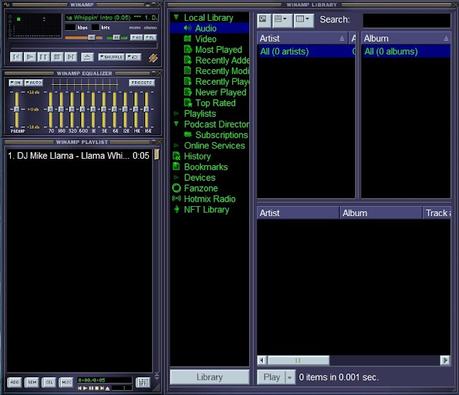Open the playlist List options button
Viewport: 459px width, 395px height.
(x=143, y=382)
